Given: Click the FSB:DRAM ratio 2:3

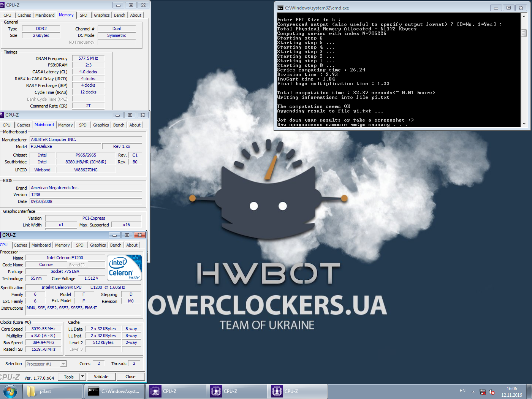Looking at the screenshot, I should click(88, 65).
